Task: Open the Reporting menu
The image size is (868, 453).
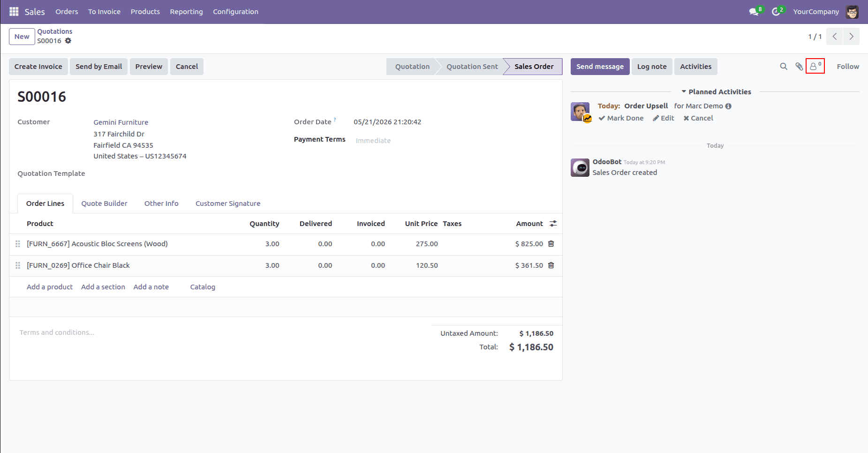Action: tap(186, 12)
